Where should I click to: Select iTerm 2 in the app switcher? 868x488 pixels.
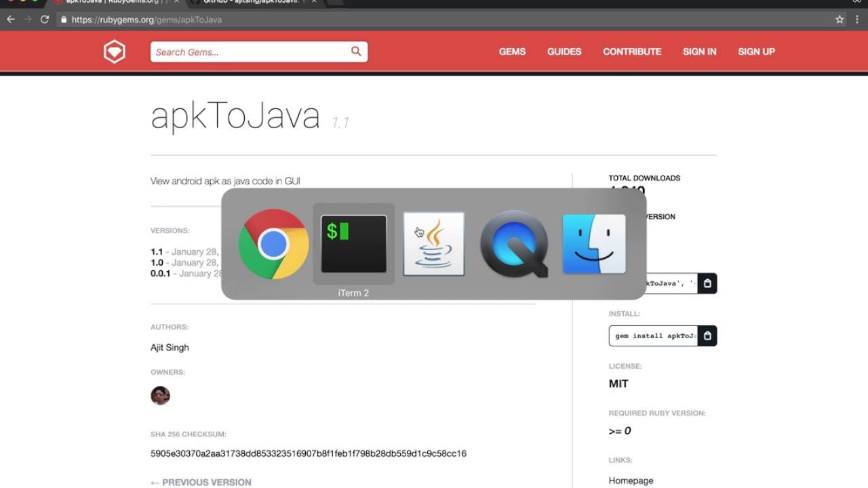(353, 244)
